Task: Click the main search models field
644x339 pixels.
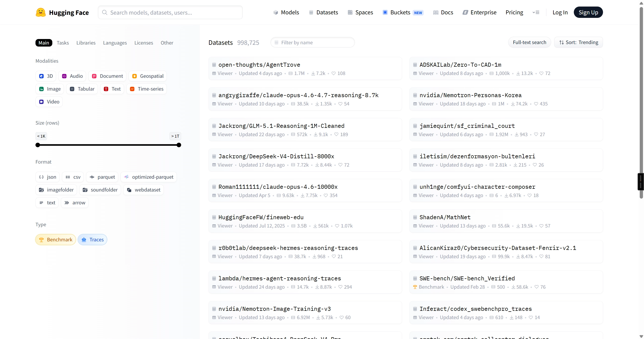Action: tap(170, 12)
